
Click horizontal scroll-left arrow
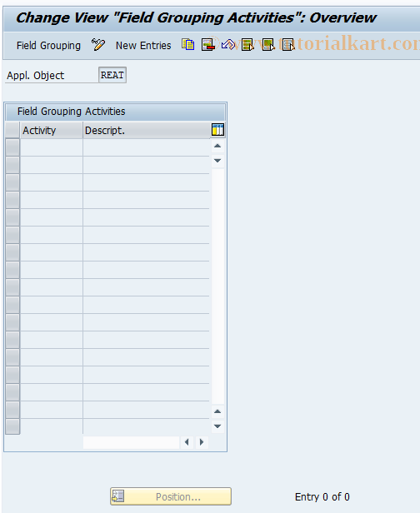[x=187, y=442]
